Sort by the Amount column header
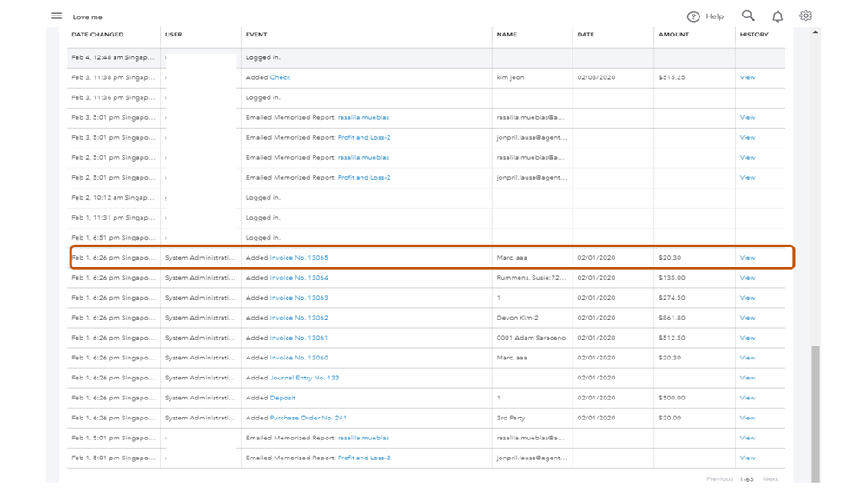Viewport: 868px width, 488px height. [x=673, y=35]
